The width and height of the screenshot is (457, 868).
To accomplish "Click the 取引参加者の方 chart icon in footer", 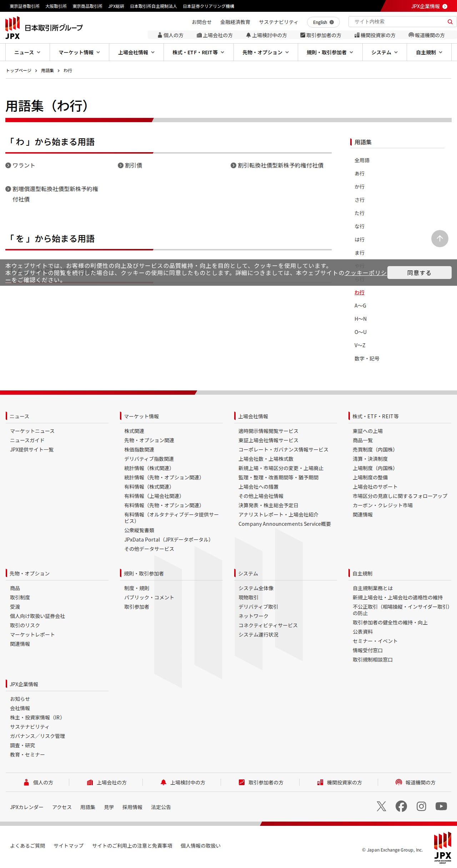I will tap(242, 782).
